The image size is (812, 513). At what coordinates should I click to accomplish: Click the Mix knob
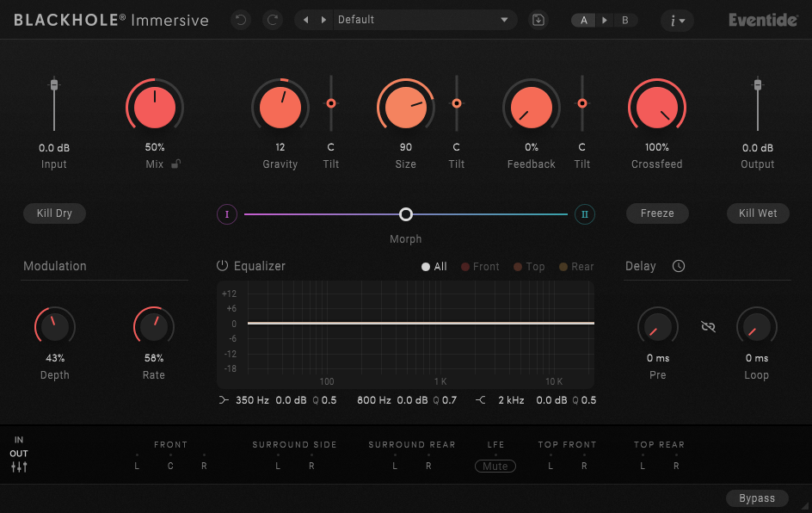pos(154,108)
